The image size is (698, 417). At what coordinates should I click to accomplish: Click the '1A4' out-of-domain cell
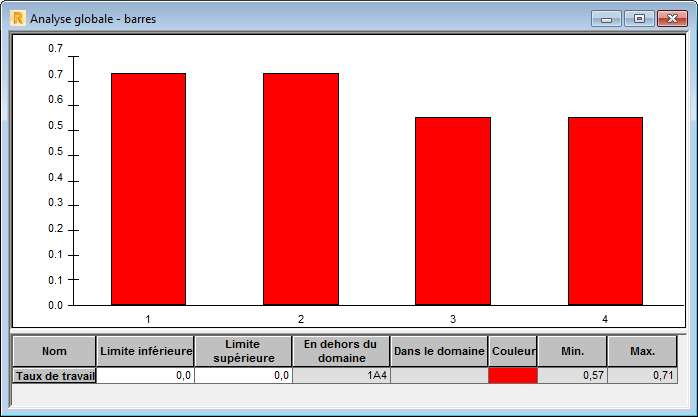click(x=341, y=376)
